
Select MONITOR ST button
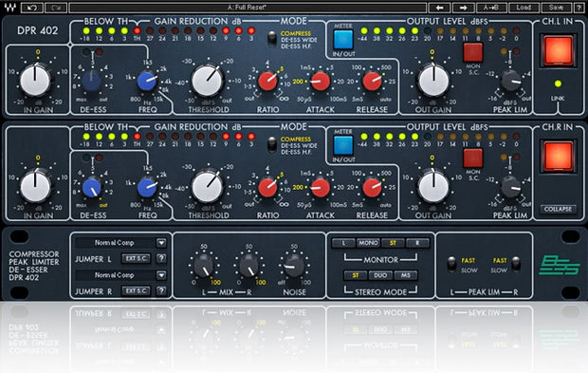point(393,243)
